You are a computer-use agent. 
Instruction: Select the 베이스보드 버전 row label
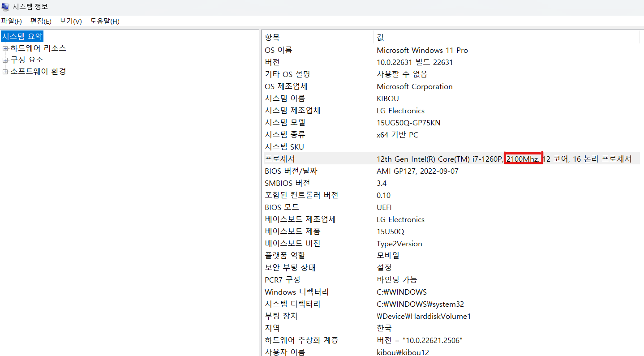tap(292, 244)
